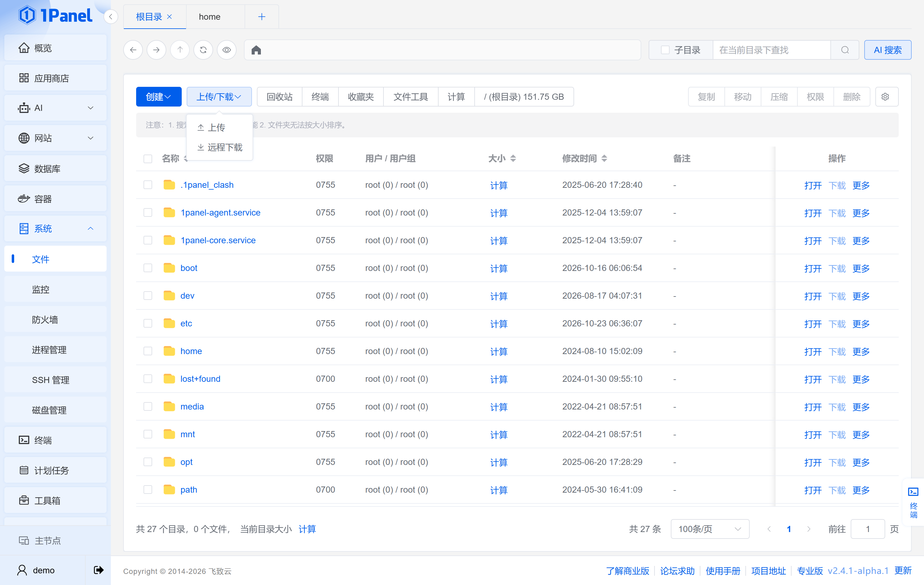Open the 概览 overview page
Screen dimensions: 924x585
click(55, 47)
